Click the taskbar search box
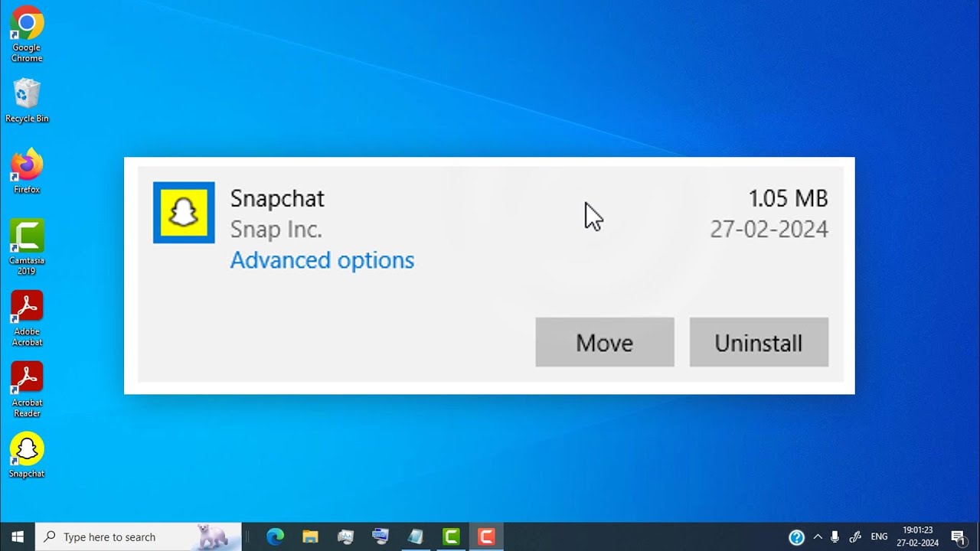 (x=139, y=536)
